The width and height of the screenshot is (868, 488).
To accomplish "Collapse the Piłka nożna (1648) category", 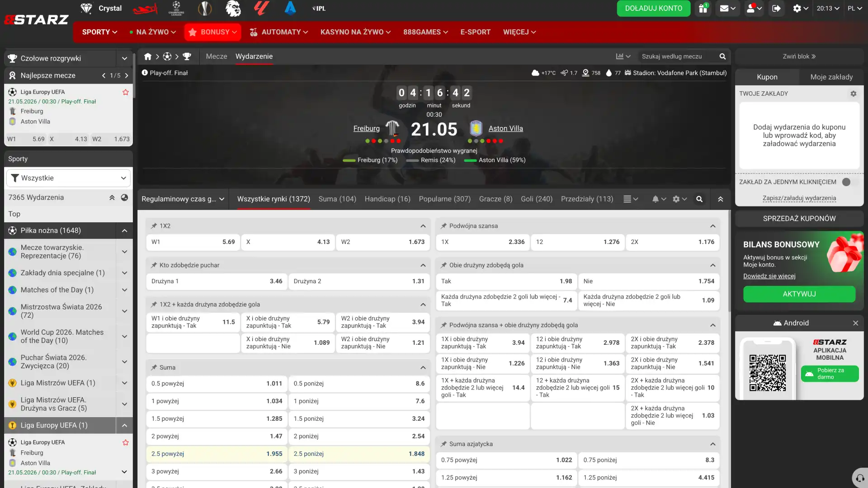I will (x=124, y=230).
